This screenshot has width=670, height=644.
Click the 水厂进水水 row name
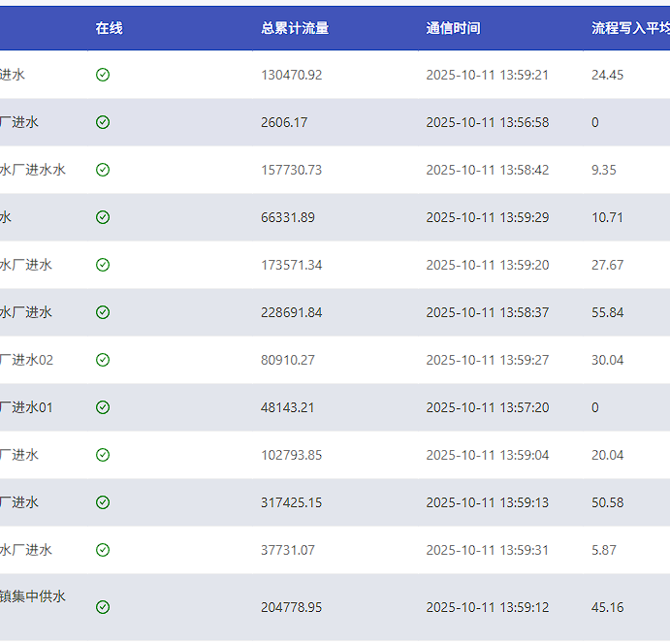tap(33, 170)
